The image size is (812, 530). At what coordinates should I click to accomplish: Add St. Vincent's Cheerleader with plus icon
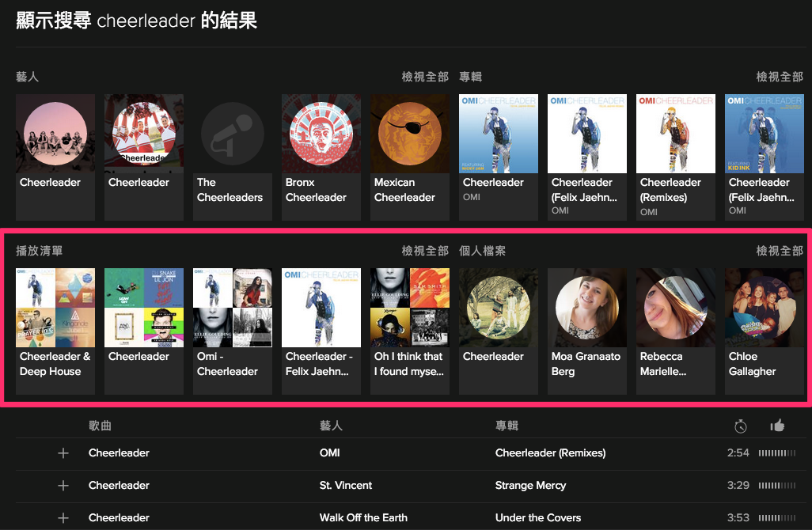(63, 486)
